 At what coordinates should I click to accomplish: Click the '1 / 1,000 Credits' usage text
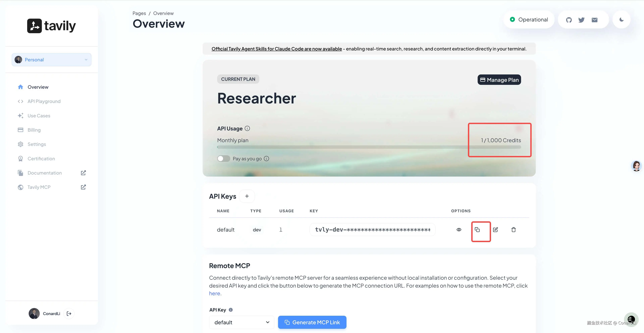(501, 140)
